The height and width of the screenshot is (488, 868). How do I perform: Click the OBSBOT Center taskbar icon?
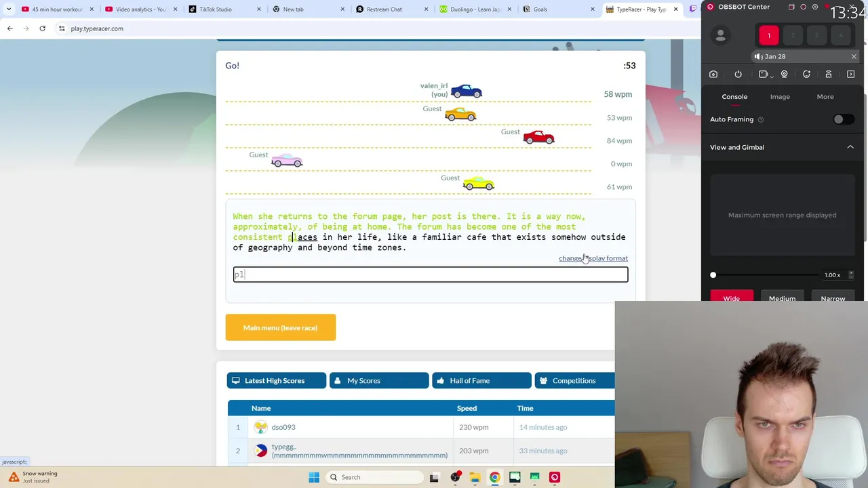coord(555,477)
